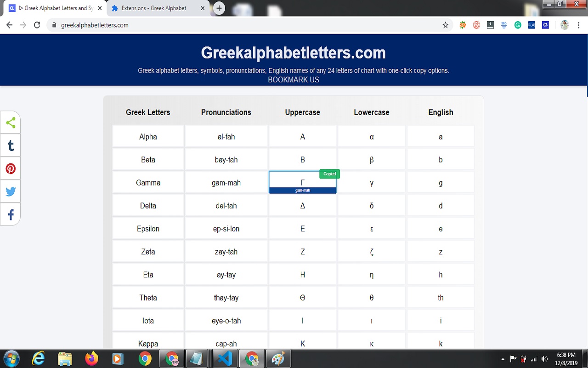Copy uppercase Gamma letter Γ
The height and width of the screenshot is (368, 588).
[x=302, y=182]
